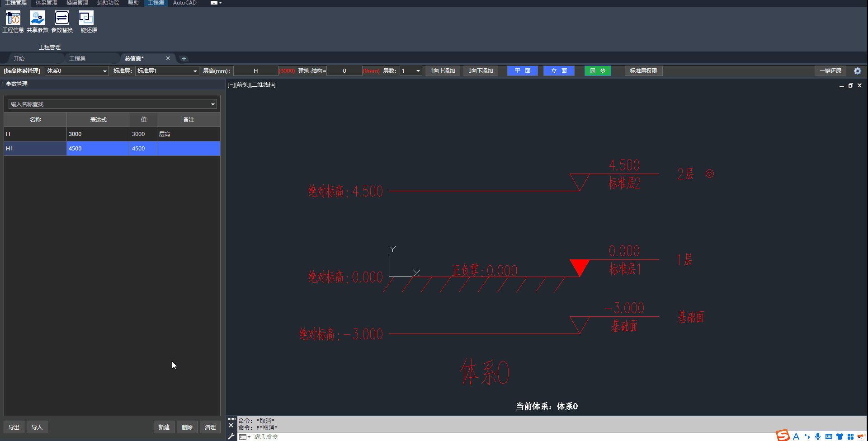Screen dimensions: 868x441
Task: Toggle the 平面 plan view button
Action: [x=522, y=71]
